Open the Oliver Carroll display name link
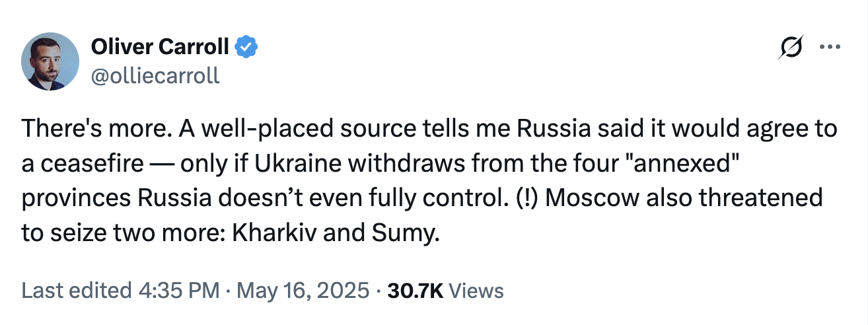868x325 pixels. [x=159, y=47]
